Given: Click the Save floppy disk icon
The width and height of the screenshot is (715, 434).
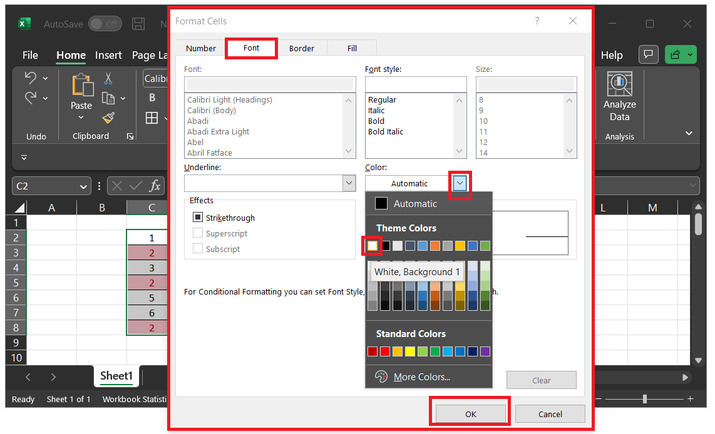Looking at the screenshot, I should pyautogui.click(x=139, y=24).
